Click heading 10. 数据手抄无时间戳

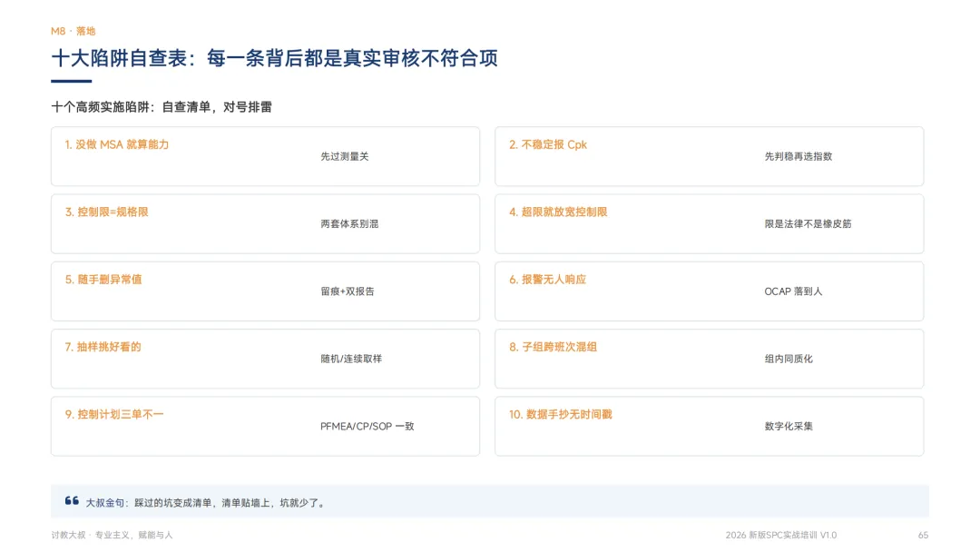[561, 415]
